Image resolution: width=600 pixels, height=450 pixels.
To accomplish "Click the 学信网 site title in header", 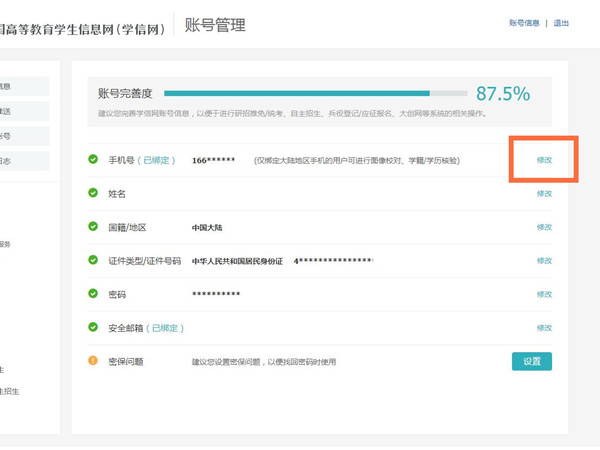I will (85, 26).
